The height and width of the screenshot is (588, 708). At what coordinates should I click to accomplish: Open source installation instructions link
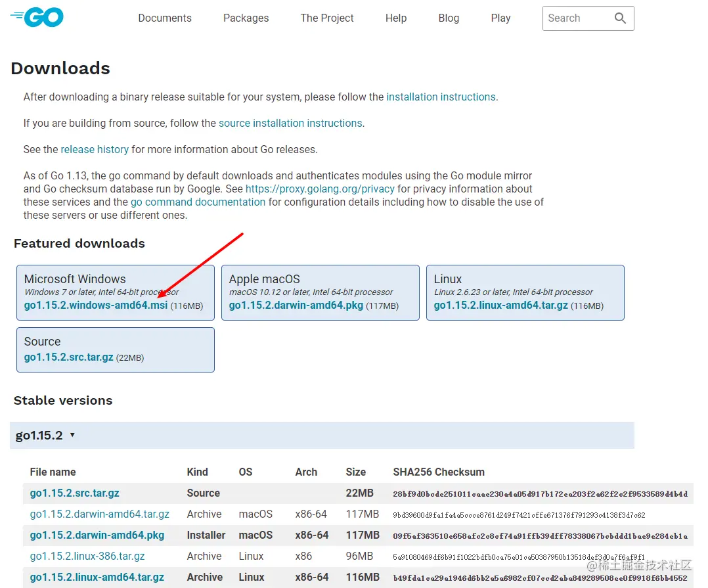click(x=290, y=124)
